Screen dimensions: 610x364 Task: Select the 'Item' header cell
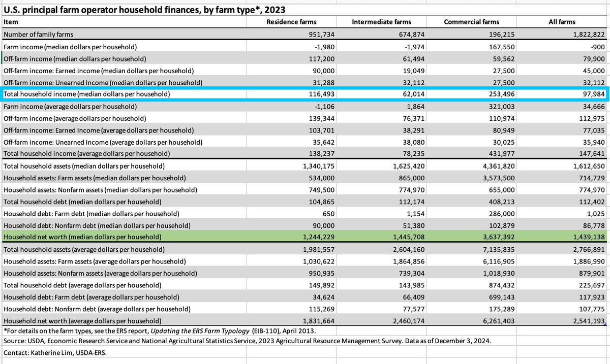[10, 22]
